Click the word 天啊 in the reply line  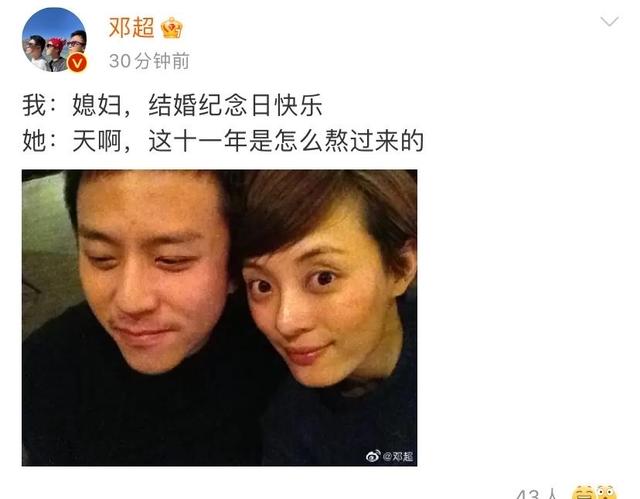click(x=97, y=141)
